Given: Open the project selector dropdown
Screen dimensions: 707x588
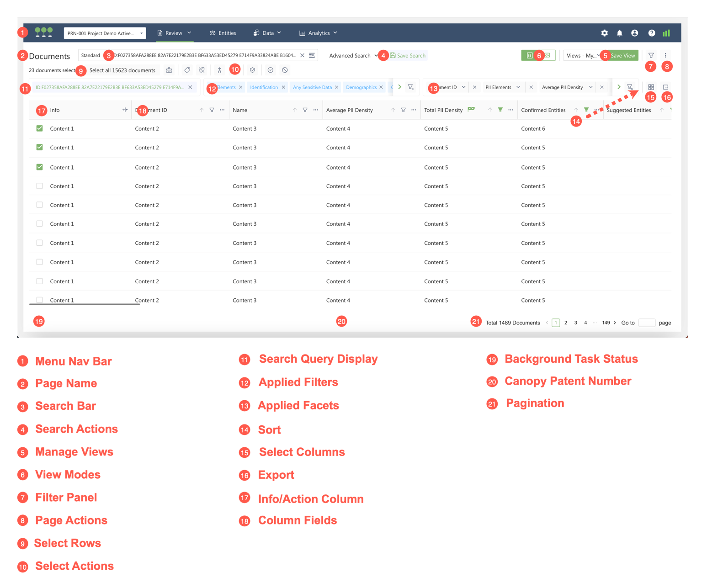Looking at the screenshot, I should [105, 33].
